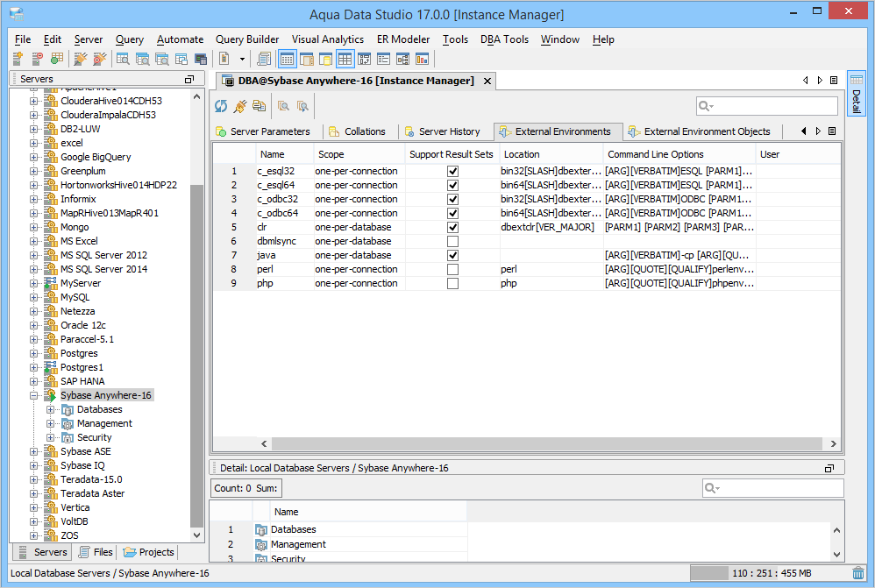Expand the Security node in the tree
Image resolution: width=875 pixels, height=588 pixels.
pyautogui.click(x=50, y=437)
